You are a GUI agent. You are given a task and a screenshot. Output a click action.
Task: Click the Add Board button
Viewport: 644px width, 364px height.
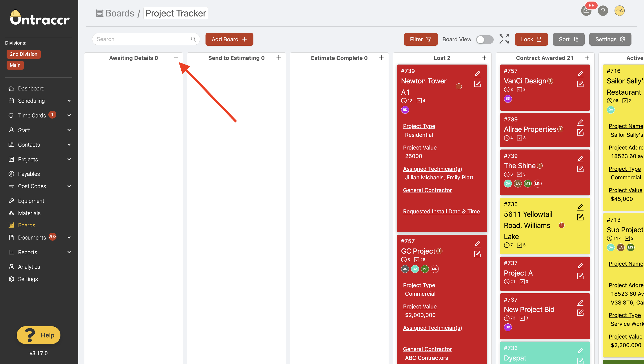229,39
